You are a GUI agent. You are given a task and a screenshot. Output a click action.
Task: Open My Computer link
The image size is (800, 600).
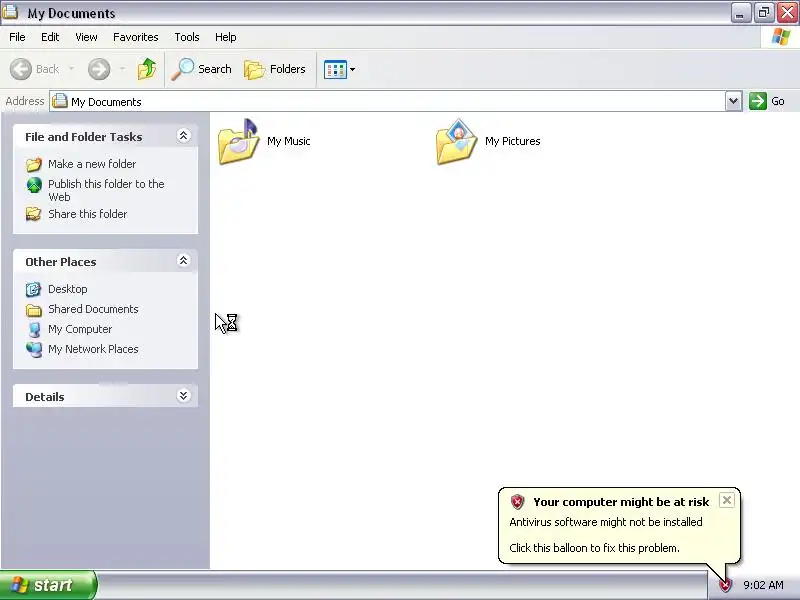point(80,329)
